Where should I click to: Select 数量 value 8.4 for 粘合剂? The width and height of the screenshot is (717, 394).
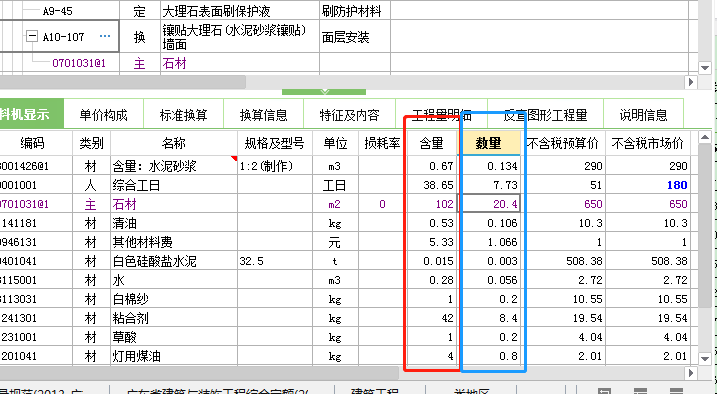(489, 318)
